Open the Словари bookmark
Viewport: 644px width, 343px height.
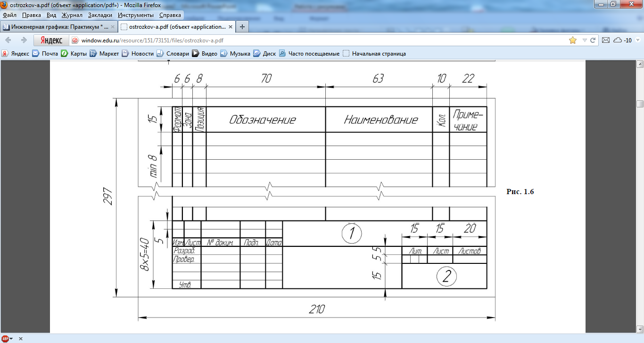pyautogui.click(x=173, y=54)
